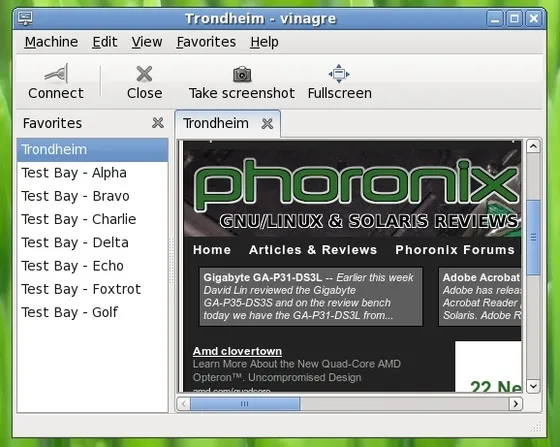The image size is (560, 447).
Task: Click the vertical scrollbar thumb
Action: point(533,237)
